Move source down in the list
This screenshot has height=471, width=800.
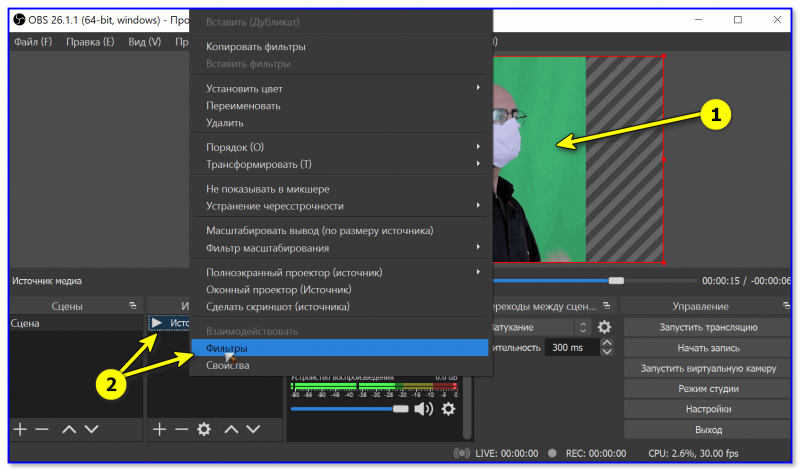[x=253, y=429]
